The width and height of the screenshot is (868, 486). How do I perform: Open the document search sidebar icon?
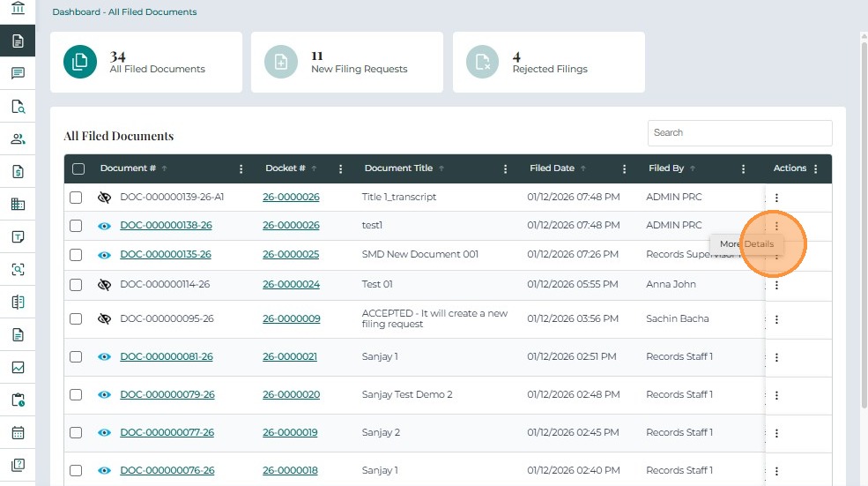[x=18, y=107]
